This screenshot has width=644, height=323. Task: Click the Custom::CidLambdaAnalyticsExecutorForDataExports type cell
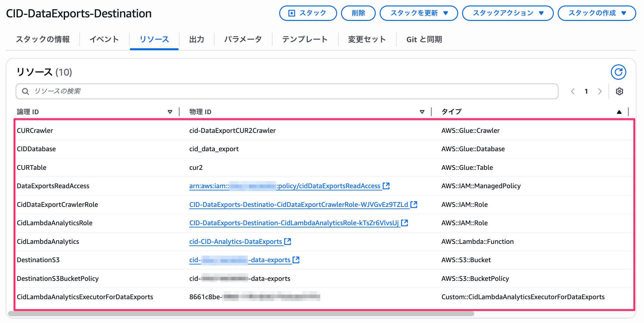[523, 297]
